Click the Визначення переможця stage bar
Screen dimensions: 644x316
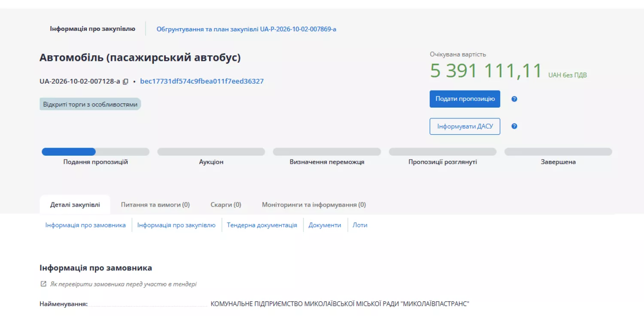(327, 152)
